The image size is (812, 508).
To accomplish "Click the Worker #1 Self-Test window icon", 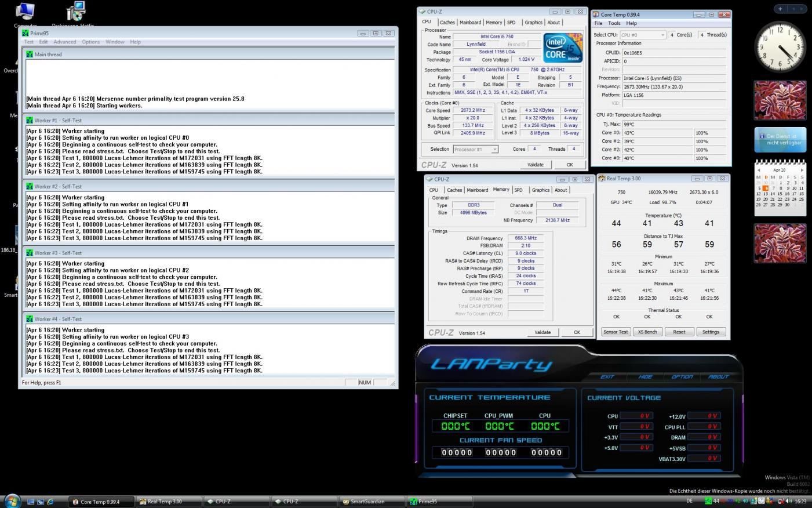I will tap(30, 120).
